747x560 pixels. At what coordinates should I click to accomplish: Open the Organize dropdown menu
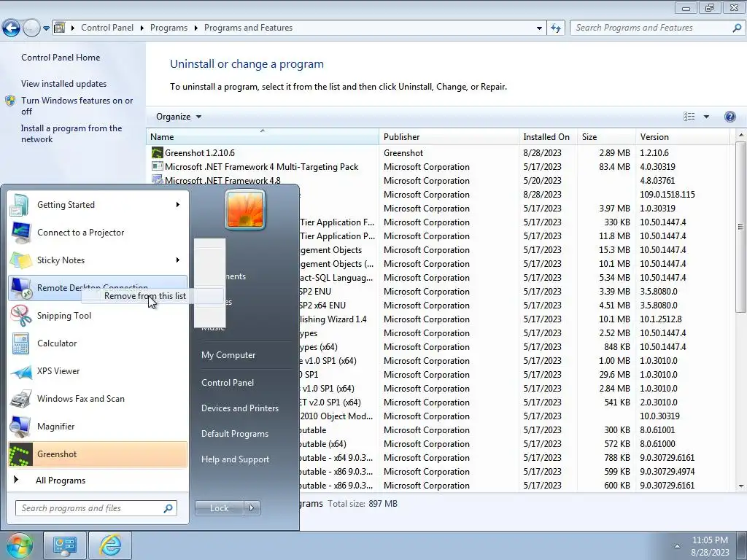[x=179, y=117]
